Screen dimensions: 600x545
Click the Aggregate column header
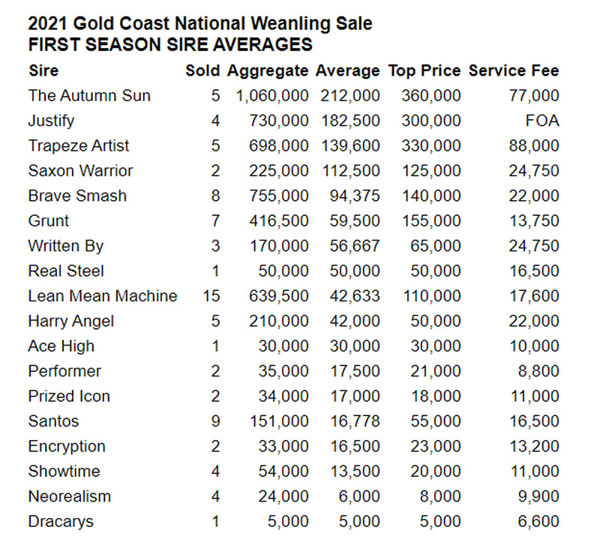click(267, 71)
